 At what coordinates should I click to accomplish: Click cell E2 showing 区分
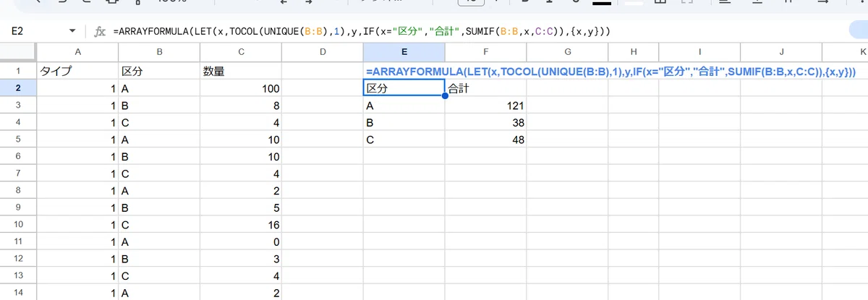pyautogui.click(x=404, y=88)
